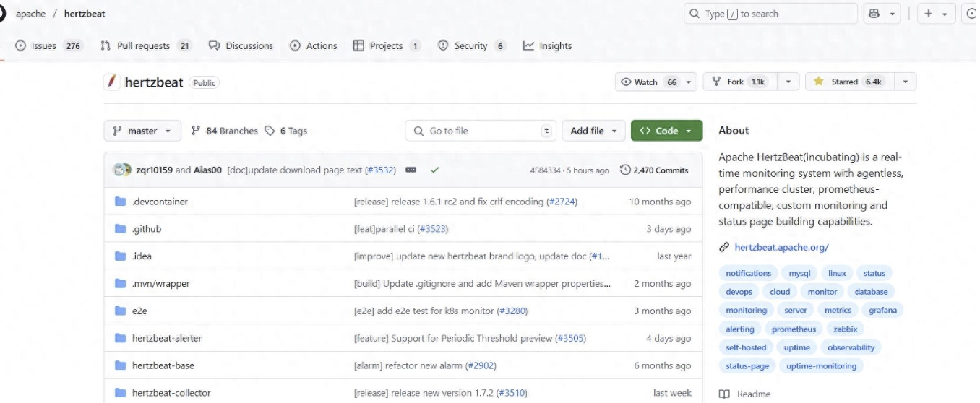980x403 pixels.
Task: Expand the Fork dropdown arrow
Action: tap(788, 82)
